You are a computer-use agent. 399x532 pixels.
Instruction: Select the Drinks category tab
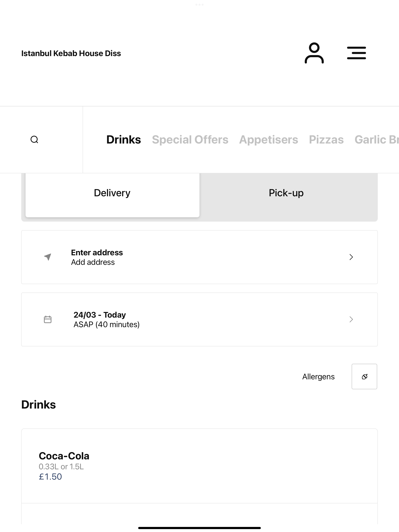[124, 140]
